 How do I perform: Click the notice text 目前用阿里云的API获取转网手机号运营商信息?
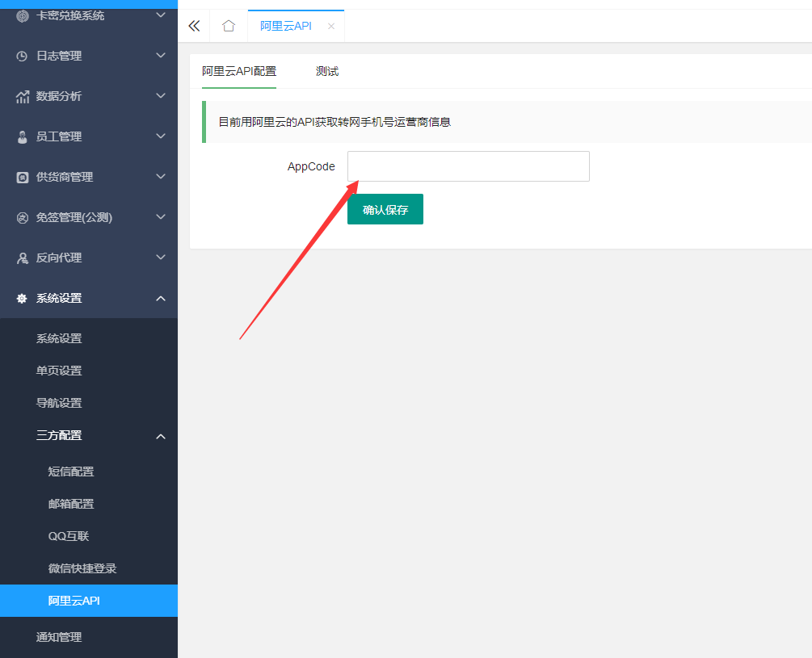pyautogui.click(x=334, y=122)
